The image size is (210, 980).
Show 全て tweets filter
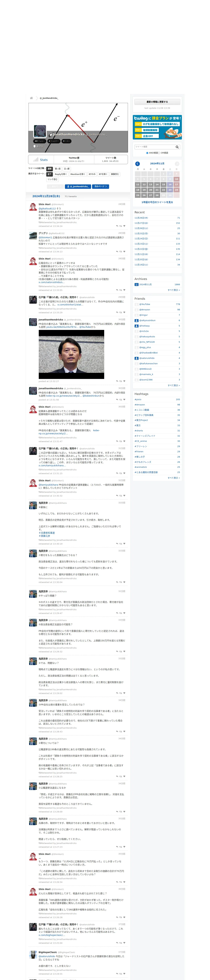[x=50, y=174]
